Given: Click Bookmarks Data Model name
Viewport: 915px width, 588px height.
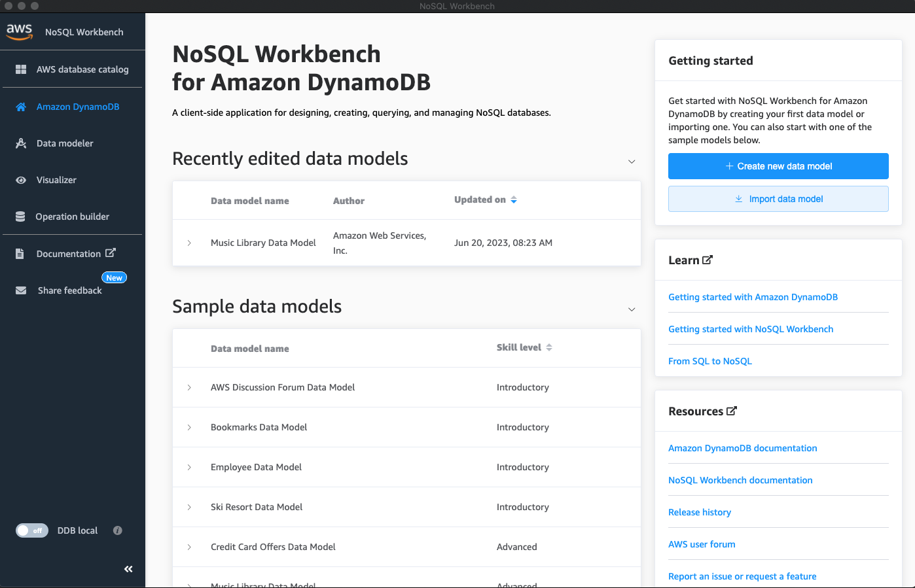Looking at the screenshot, I should coord(259,427).
